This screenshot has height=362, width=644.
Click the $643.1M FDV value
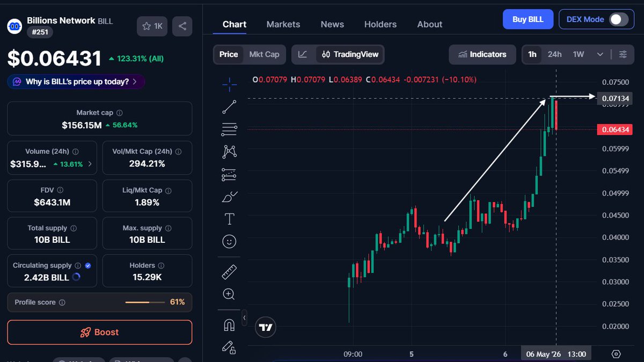pos(52,202)
